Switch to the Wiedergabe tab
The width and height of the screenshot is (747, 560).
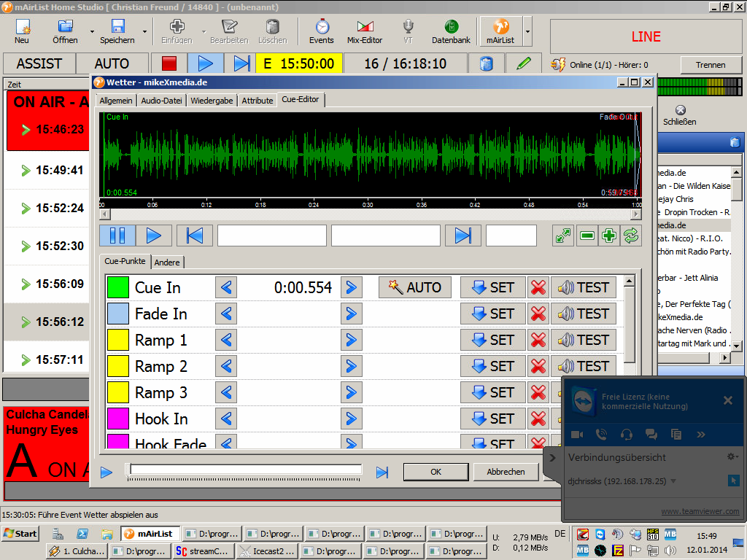click(x=212, y=101)
